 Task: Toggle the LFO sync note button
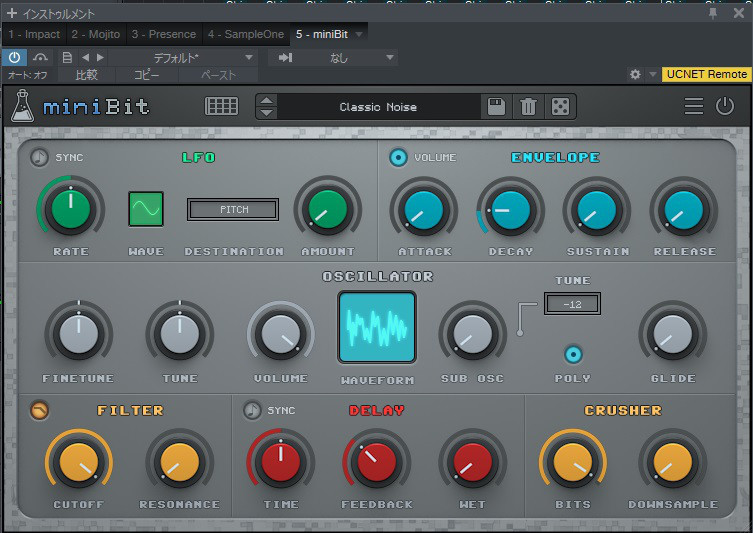click(x=39, y=157)
